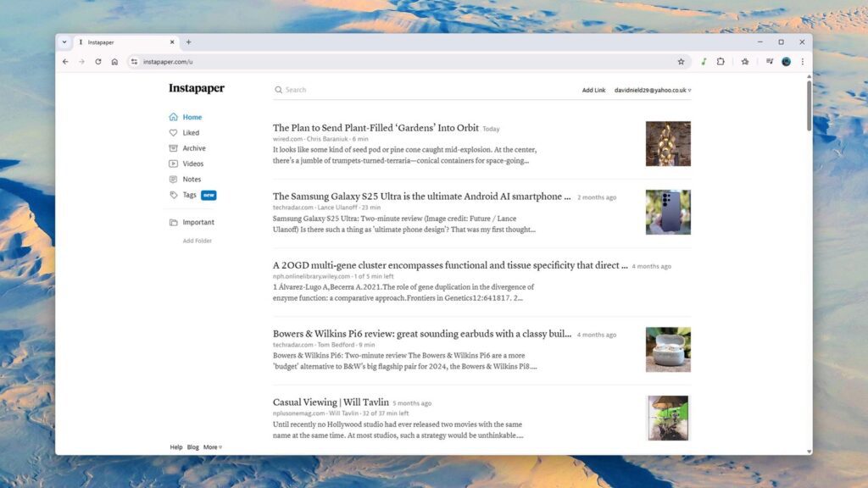
Task: Open the Plan to Send Plant-Filled Gardens article
Action: (376, 128)
